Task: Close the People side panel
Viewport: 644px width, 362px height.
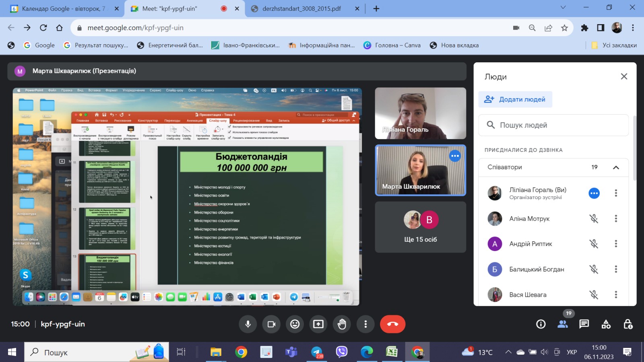Action: (624, 76)
